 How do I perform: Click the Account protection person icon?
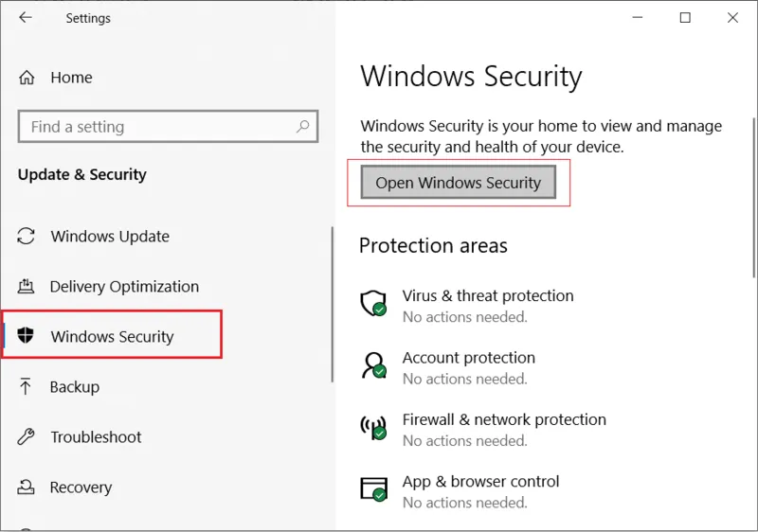[373, 365]
